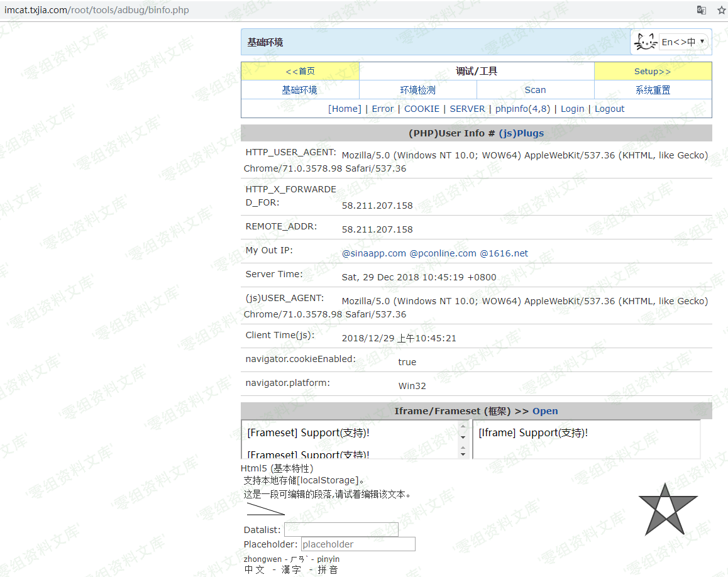
Task: Click the Open link beside Iframe/Frameset heading
Action: click(545, 411)
